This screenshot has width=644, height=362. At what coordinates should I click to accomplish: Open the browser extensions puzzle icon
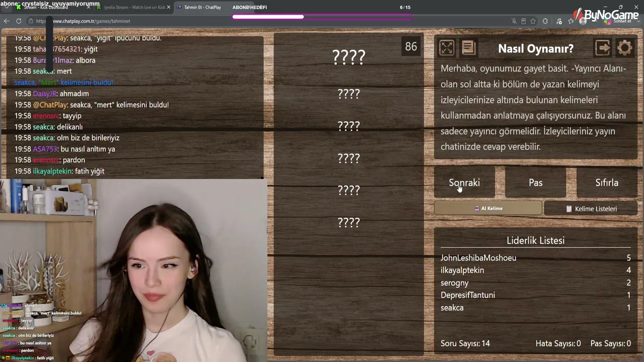[545, 21]
